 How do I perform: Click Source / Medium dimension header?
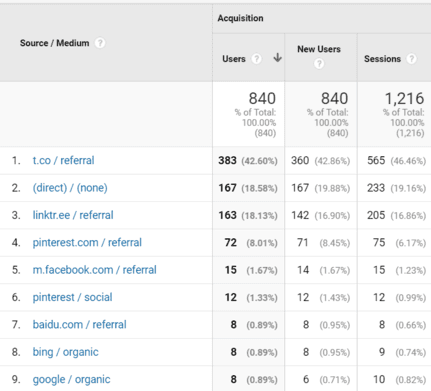click(54, 43)
